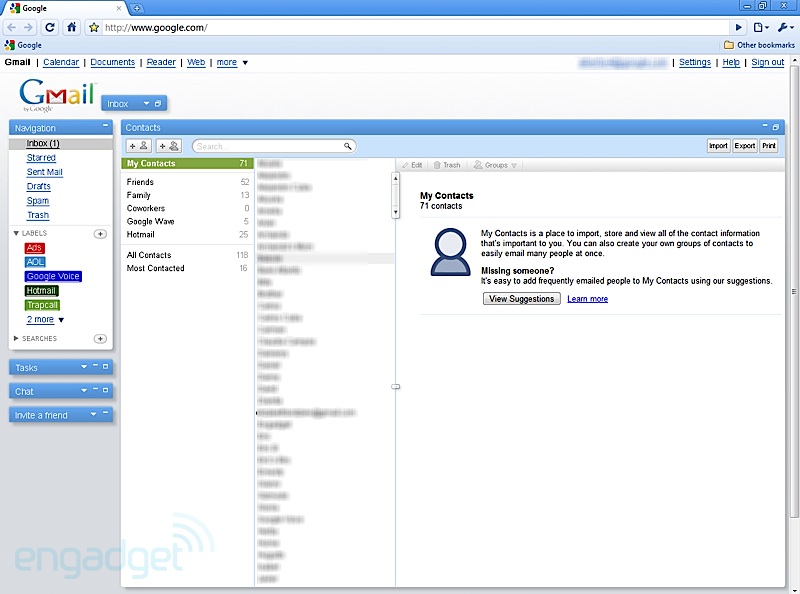Image resolution: width=800 pixels, height=594 pixels.
Task: Minimize the Chat panel
Action: coord(95,389)
